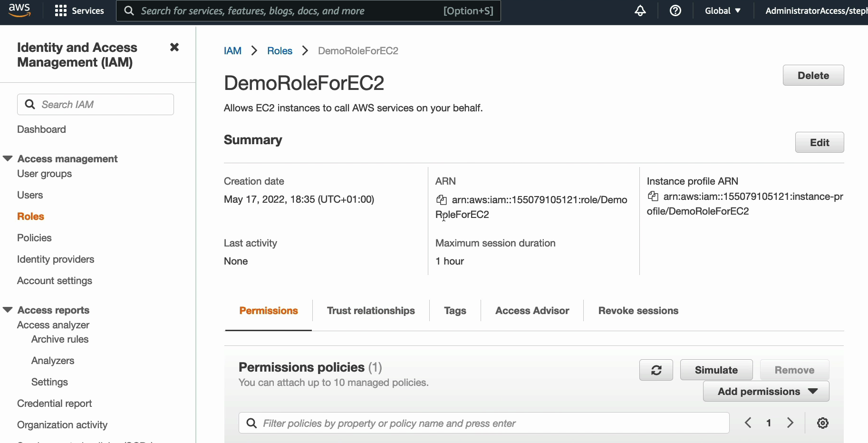Focus the top AWS services search bar
This screenshot has height=443, width=868.
click(x=309, y=10)
